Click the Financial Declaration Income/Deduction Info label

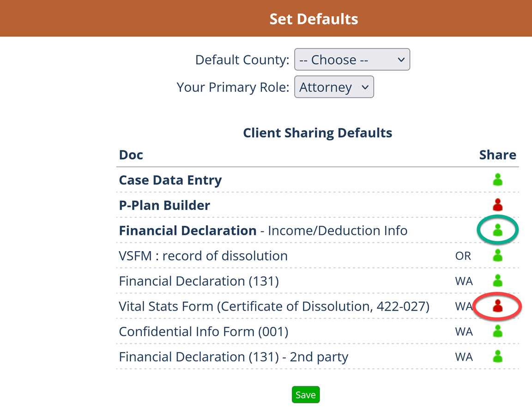click(263, 230)
